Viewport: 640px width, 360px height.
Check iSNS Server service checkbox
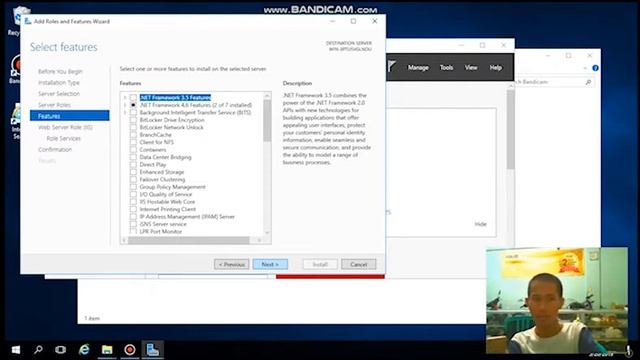click(x=133, y=224)
